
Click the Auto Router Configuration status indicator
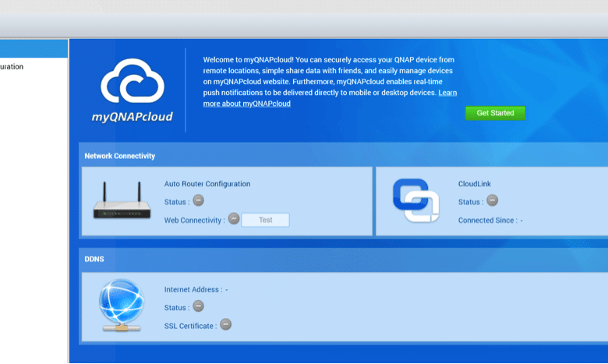click(x=198, y=201)
